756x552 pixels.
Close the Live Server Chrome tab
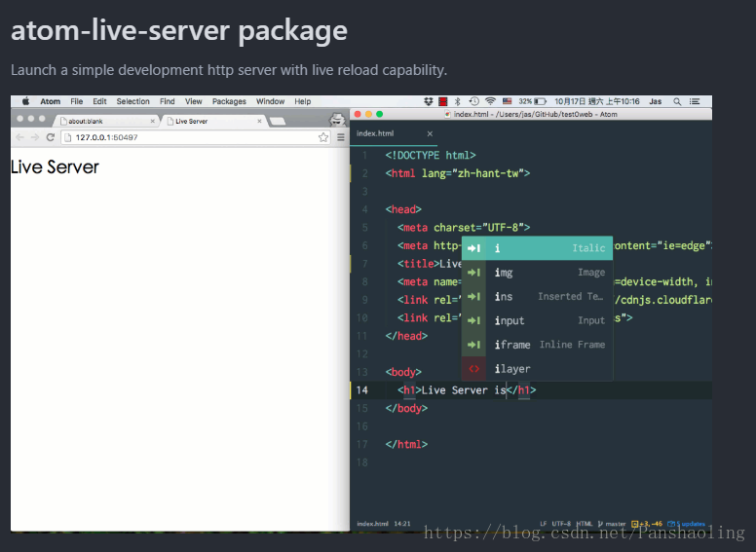[x=259, y=121]
